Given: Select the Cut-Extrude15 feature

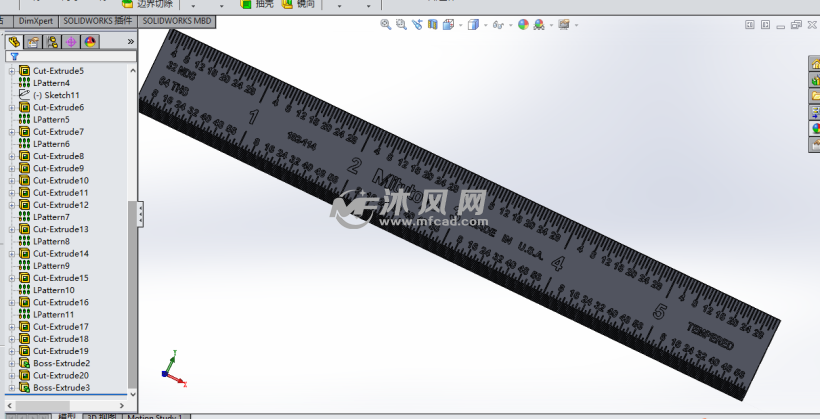Looking at the screenshot, I should tap(61, 278).
